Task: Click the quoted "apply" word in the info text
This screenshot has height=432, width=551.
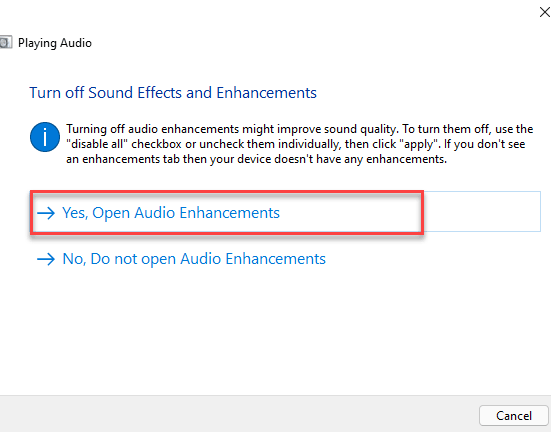Action: (419, 144)
